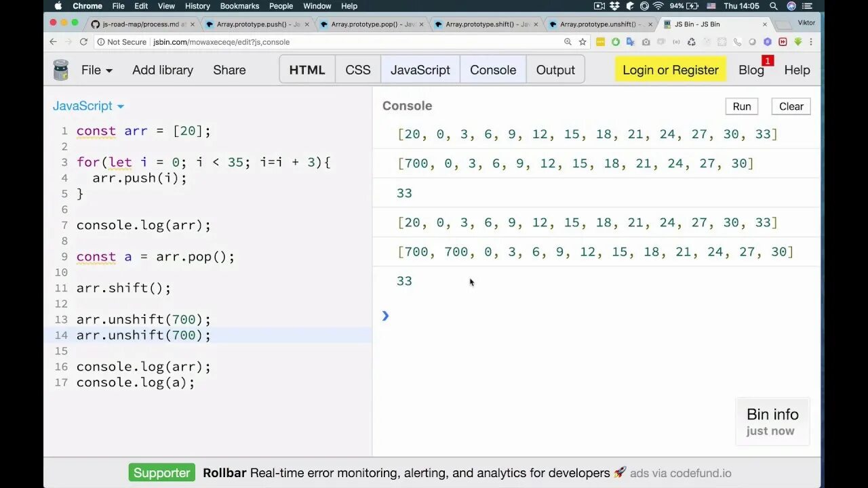Click code line 14 arr.unshift(700);

pyautogui.click(x=143, y=335)
